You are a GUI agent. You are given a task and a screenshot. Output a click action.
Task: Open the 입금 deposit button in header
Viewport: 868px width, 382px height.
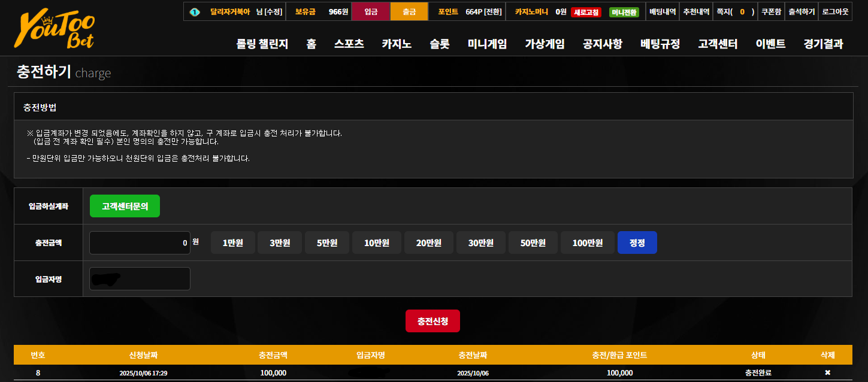click(x=371, y=11)
